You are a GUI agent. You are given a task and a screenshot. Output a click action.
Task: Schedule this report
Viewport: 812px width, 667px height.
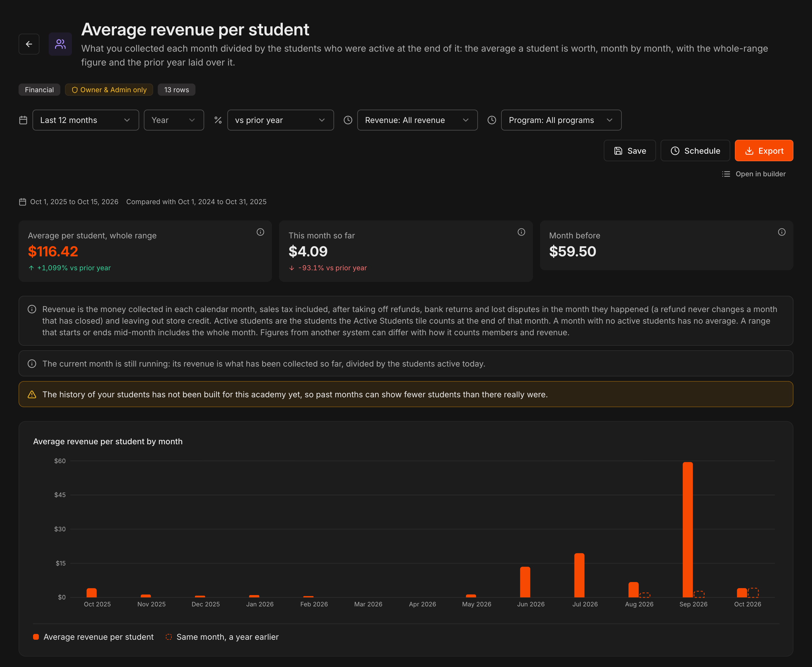click(695, 151)
